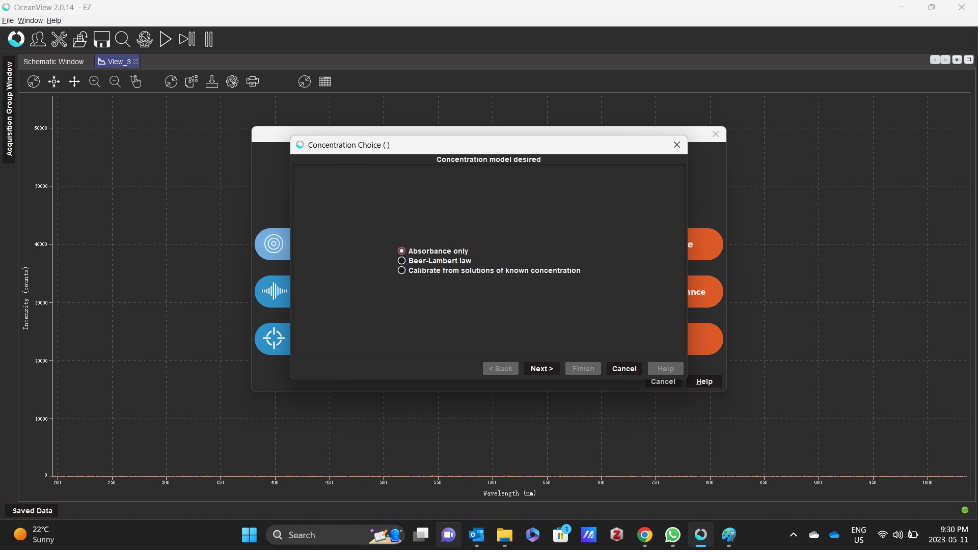Click the blue crosshair target wizard button
Image resolution: width=980 pixels, height=552 pixels.
pyautogui.click(x=273, y=339)
